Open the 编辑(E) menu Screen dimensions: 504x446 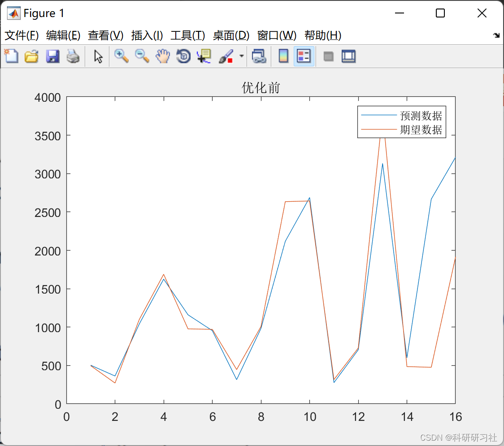(63, 35)
